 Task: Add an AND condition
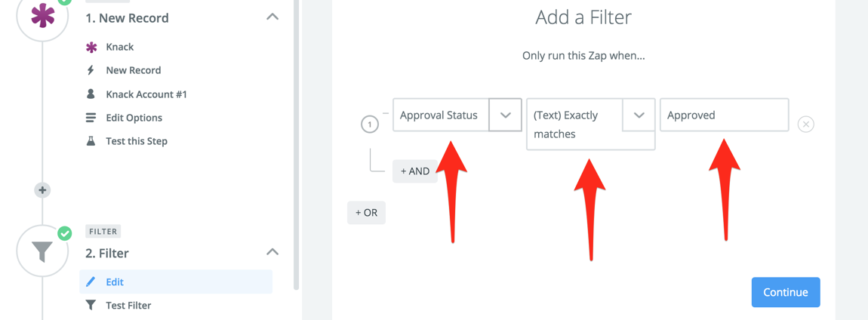pos(414,171)
